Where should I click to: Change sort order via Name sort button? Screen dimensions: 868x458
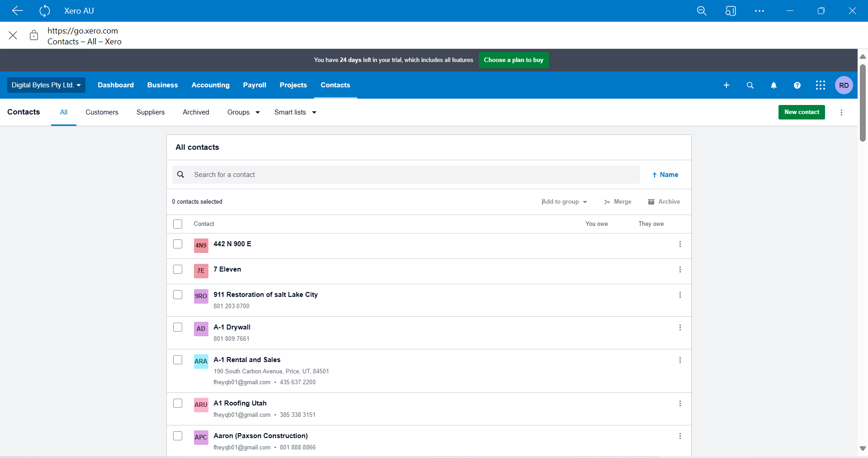pyautogui.click(x=665, y=175)
